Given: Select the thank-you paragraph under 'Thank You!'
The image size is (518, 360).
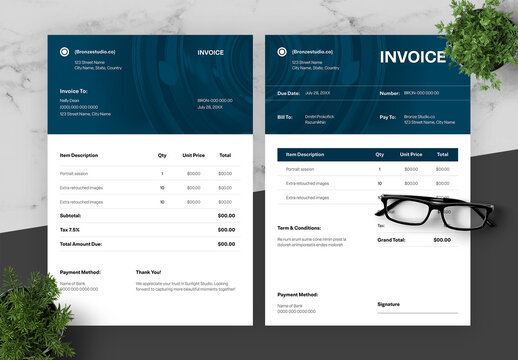Looking at the screenshot, I should click(x=185, y=286).
